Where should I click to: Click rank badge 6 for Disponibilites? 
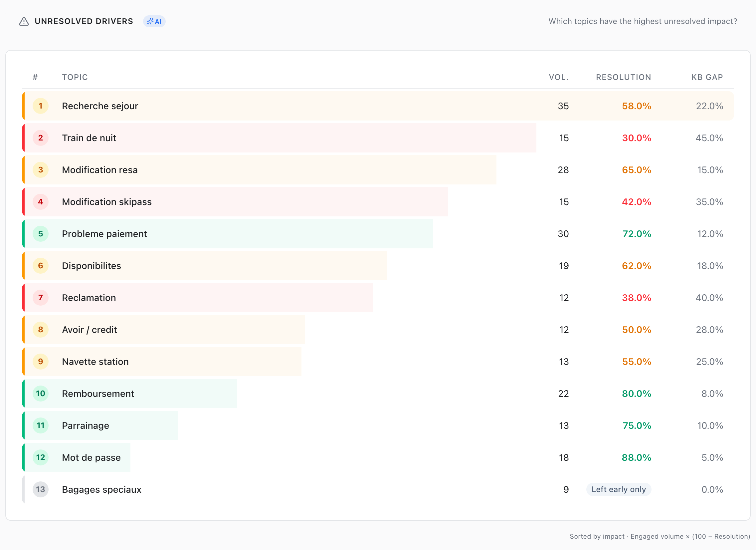pos(41,266)
